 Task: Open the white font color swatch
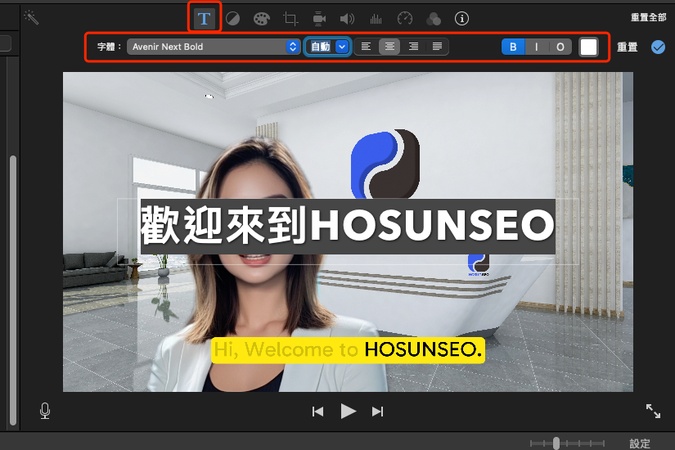tap(589, 47)
